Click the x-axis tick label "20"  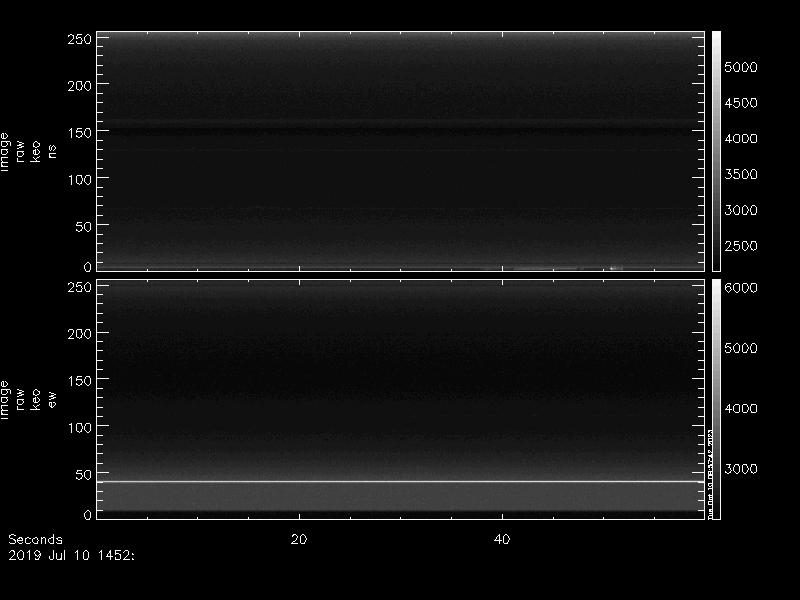[299, 539]
